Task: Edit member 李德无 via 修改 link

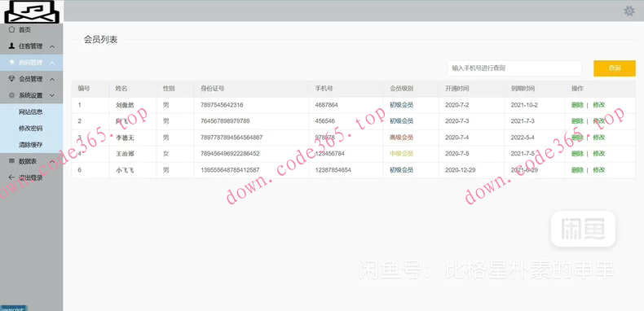Action: 599,138
